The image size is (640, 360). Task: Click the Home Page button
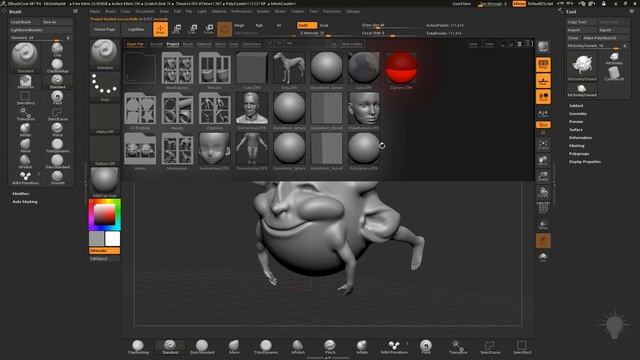point(104,29)
